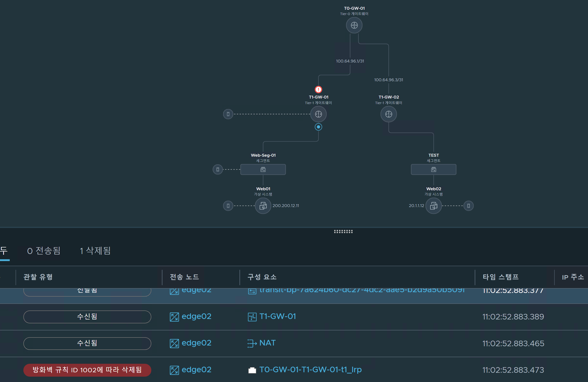Screen dimensions: 588x382
Task: Click the TEST segment box
Action: 433,170
